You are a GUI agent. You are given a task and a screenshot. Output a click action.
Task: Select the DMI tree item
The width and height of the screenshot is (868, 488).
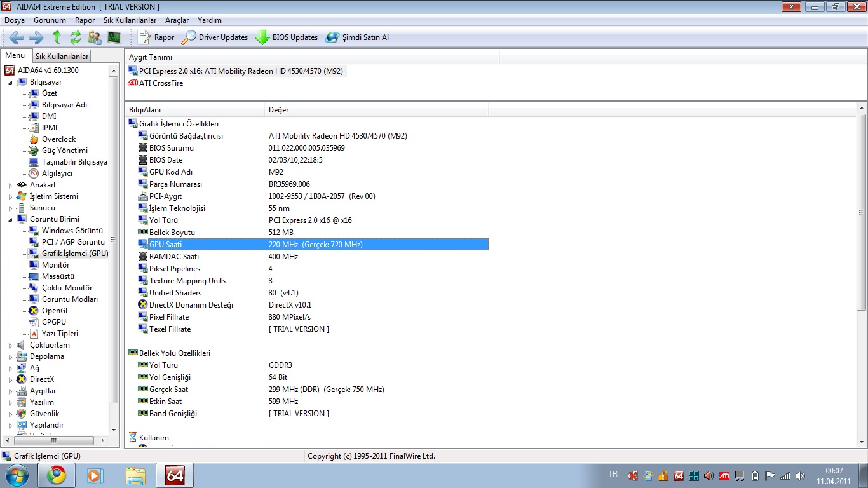(49, 116)
